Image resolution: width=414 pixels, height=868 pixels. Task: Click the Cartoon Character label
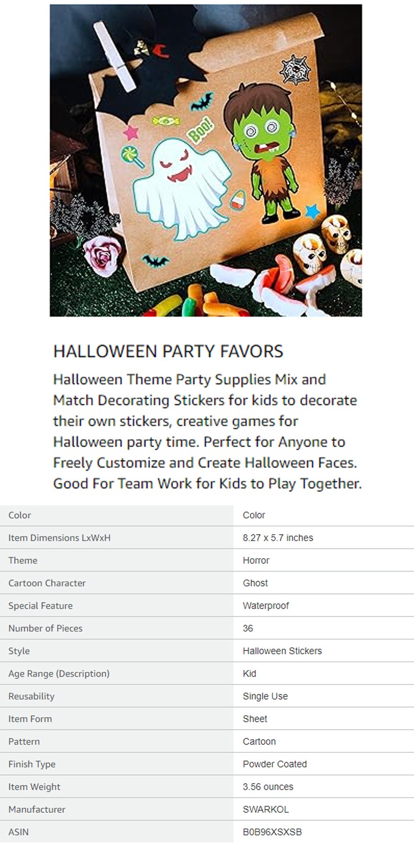(47, 583)
